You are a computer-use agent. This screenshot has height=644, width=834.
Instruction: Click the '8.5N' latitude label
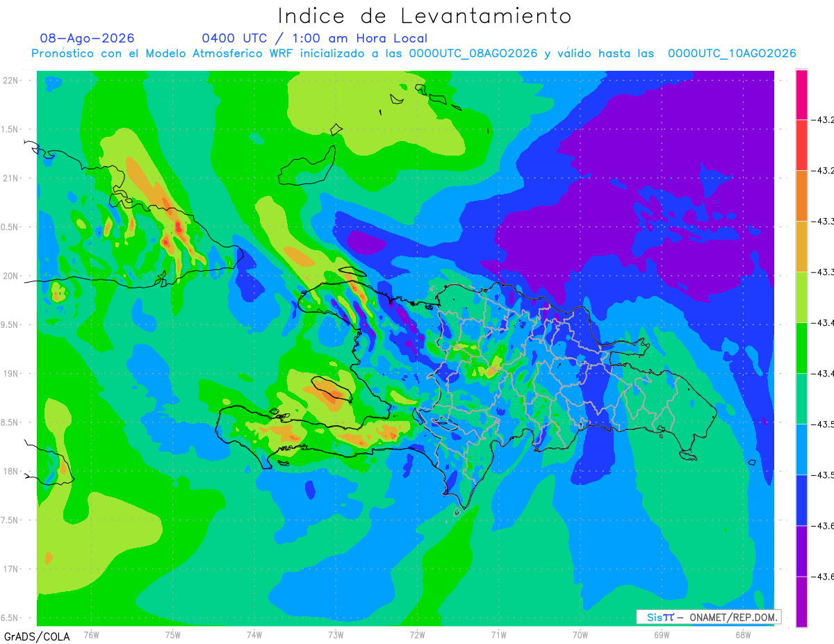(x=10, y=422)
